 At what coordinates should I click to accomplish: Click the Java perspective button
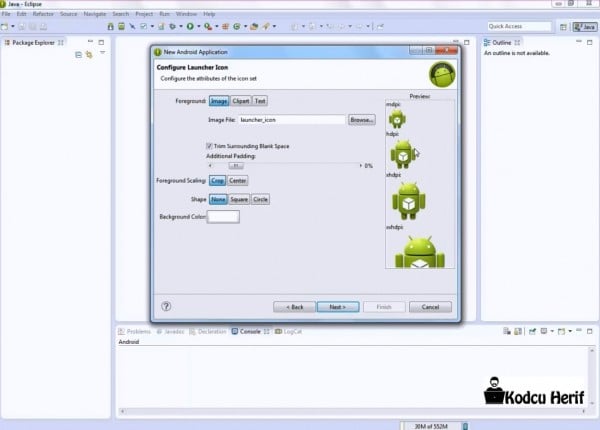585,27
